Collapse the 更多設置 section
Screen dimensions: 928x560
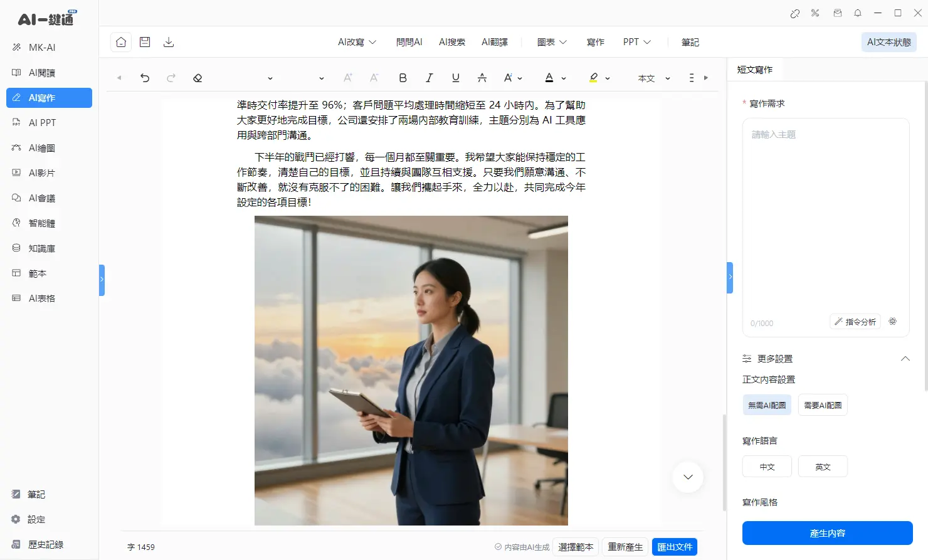coord(905,359)
